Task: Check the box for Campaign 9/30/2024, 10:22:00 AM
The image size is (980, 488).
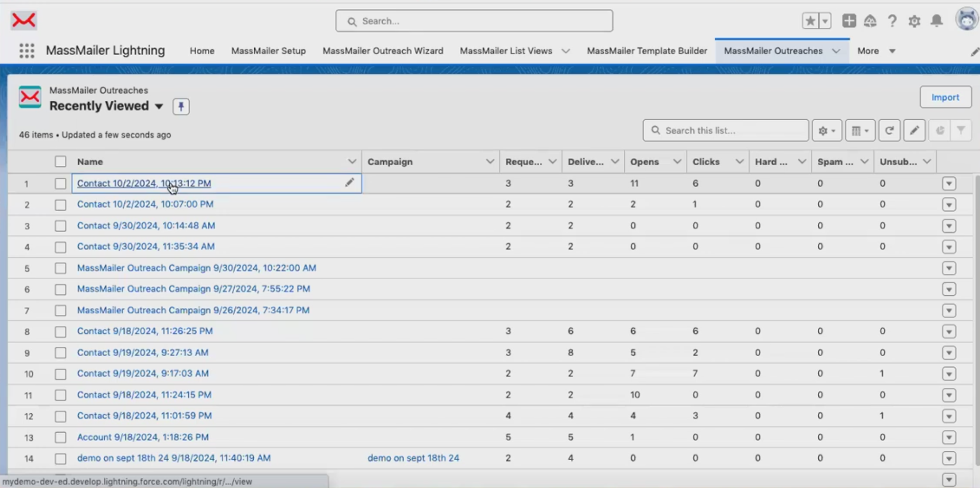Action: [x=61, y=268]
